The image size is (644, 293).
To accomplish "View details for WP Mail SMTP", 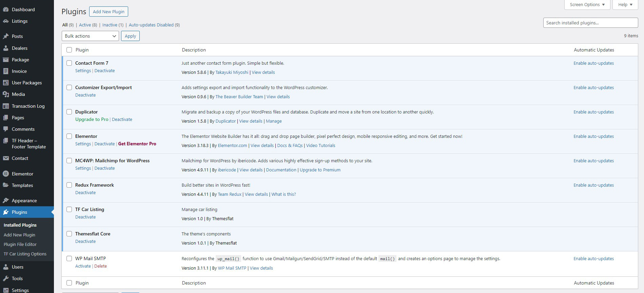I will pyautogui.click(x=261, y=268).
